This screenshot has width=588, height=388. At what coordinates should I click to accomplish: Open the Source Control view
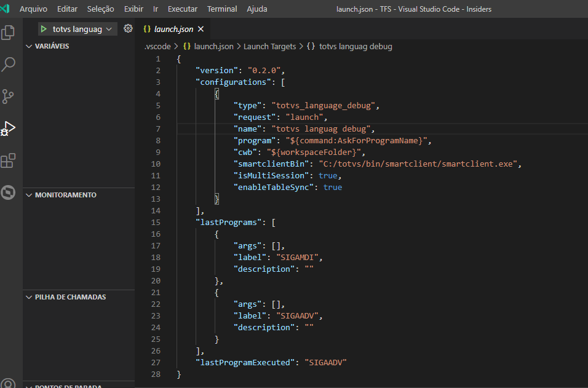pos(8,97)
